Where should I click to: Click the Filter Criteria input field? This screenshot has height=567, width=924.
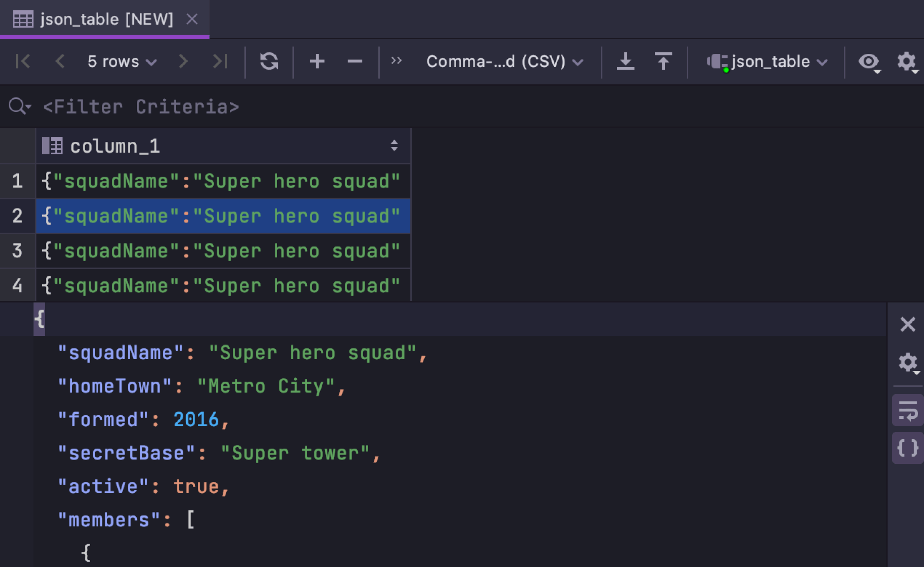coord(141,107)
